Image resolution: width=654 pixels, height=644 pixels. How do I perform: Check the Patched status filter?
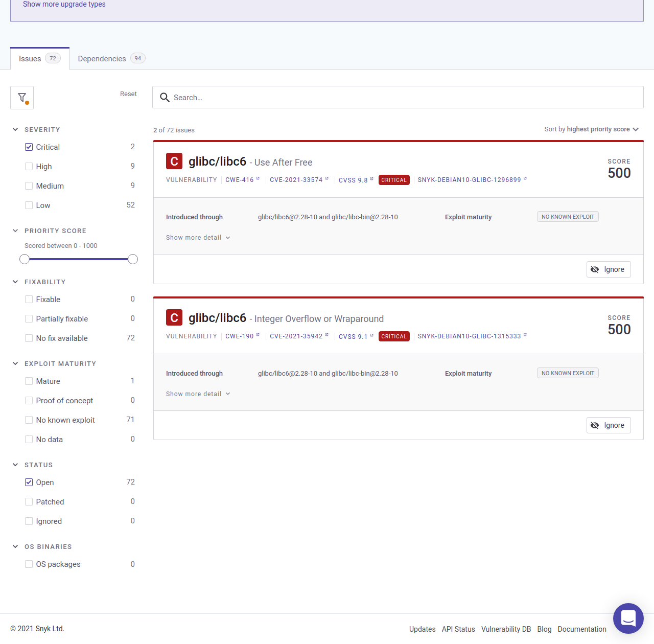[x=29, y=502]
